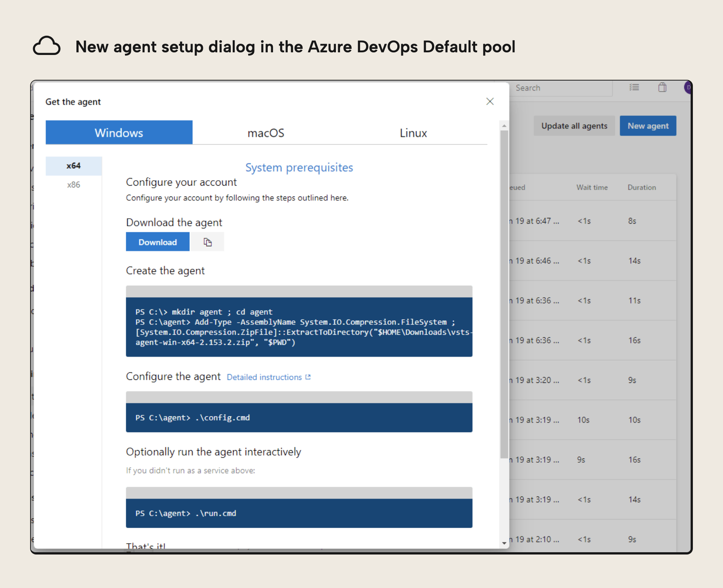Select the x86 architecture option
This screenshot has width=723, height=588.
[x=74, y=185]
